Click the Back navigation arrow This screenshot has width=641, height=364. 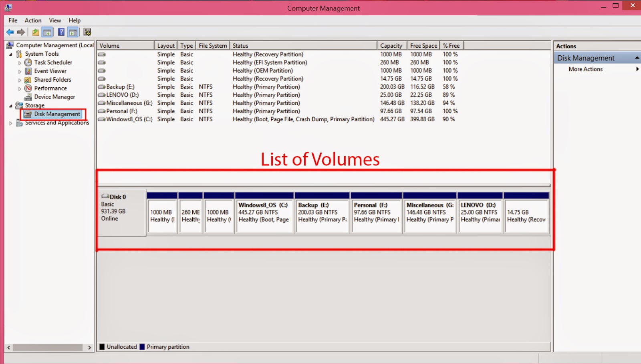(10, 32)
